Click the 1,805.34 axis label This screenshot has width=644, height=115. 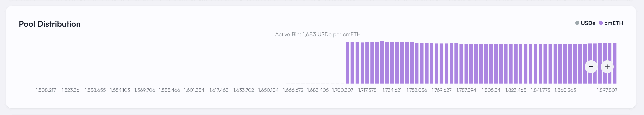491,90
